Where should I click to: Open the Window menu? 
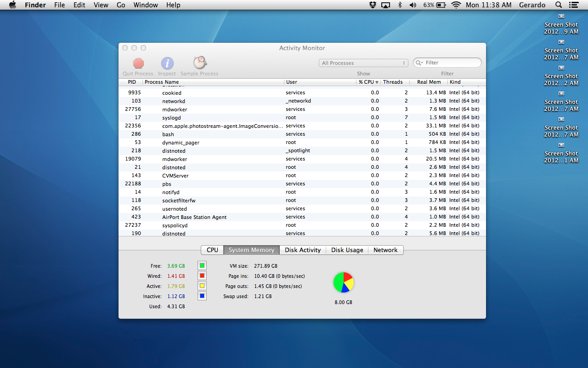146,5
